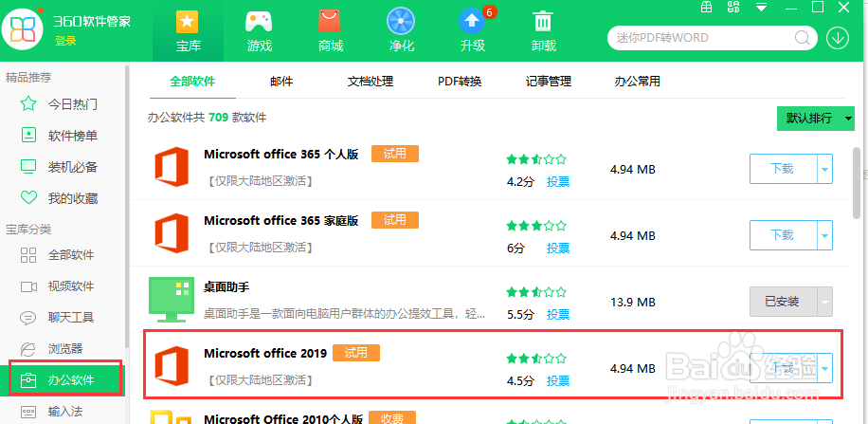This screenshot has width=868, height=424.
Task: Click 试用 badge on office 365 家庭版
Action: [x=395, y=220]
